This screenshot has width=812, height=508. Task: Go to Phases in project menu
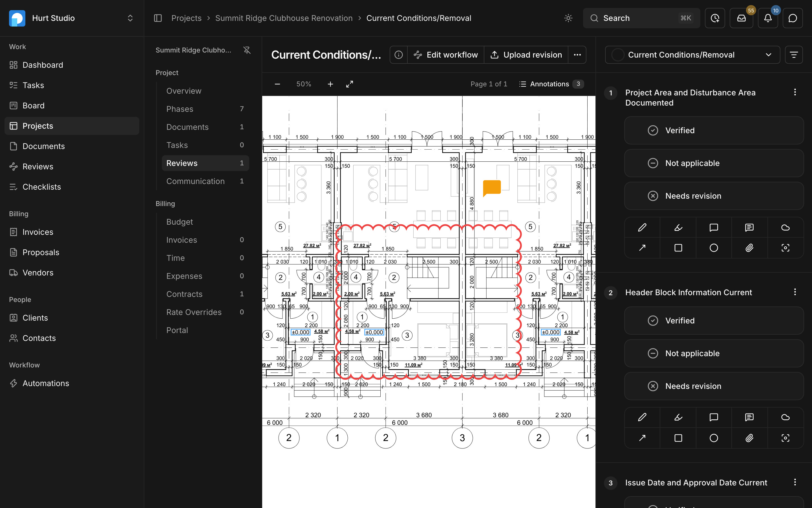205,109
